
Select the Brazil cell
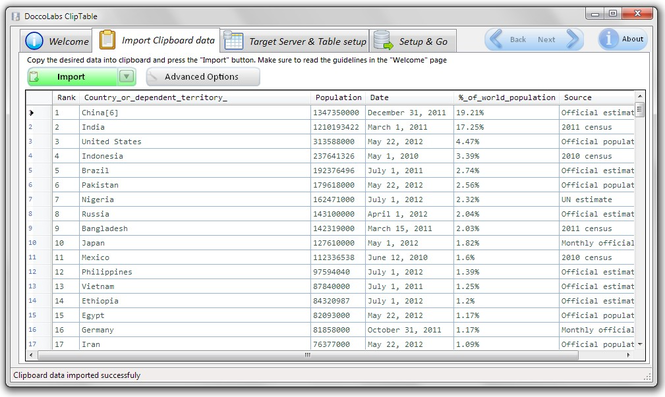tap(195, 171)
